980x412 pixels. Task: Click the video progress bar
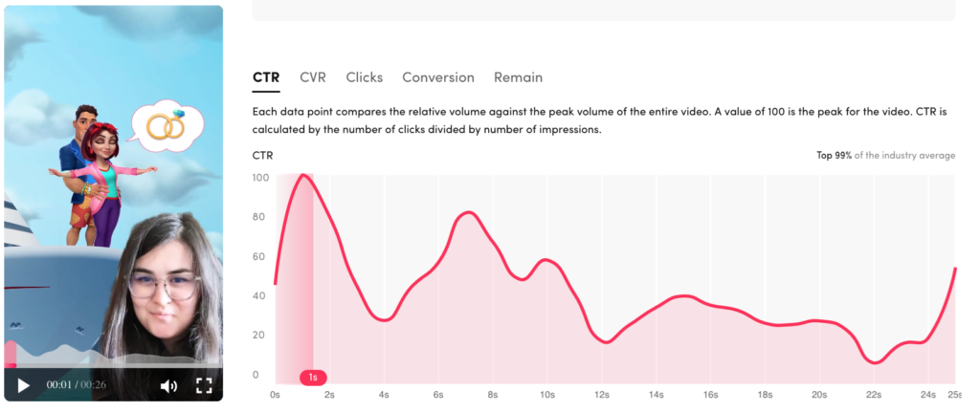point(113,365)
